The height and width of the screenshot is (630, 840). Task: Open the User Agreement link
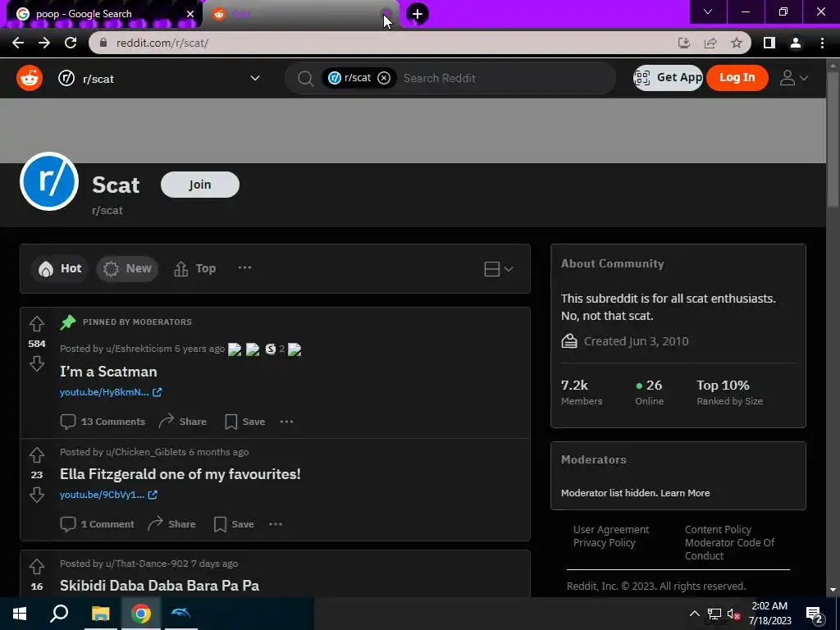click(x=610, y=530)
